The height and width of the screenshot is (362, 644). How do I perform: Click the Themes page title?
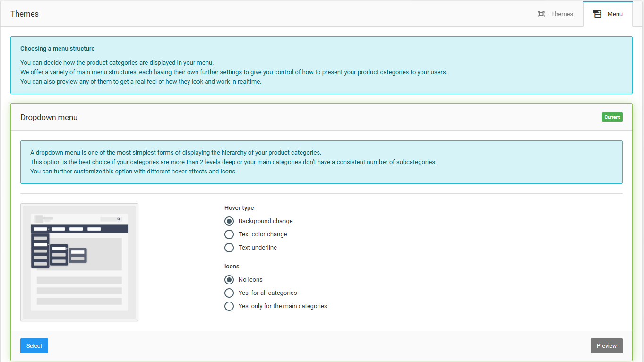click(24, 14)
